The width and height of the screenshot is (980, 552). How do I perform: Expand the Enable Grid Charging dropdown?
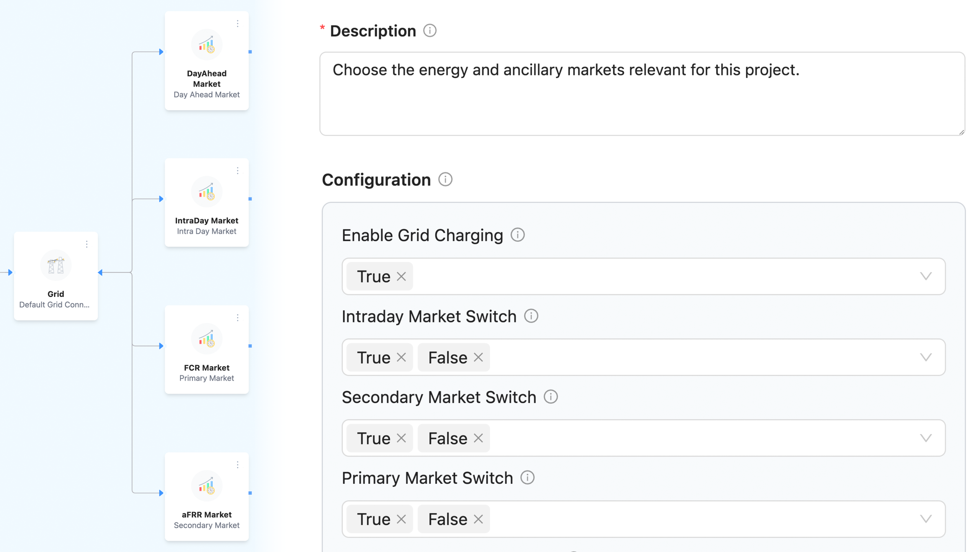pyautogui.click(x=925, y=276)
